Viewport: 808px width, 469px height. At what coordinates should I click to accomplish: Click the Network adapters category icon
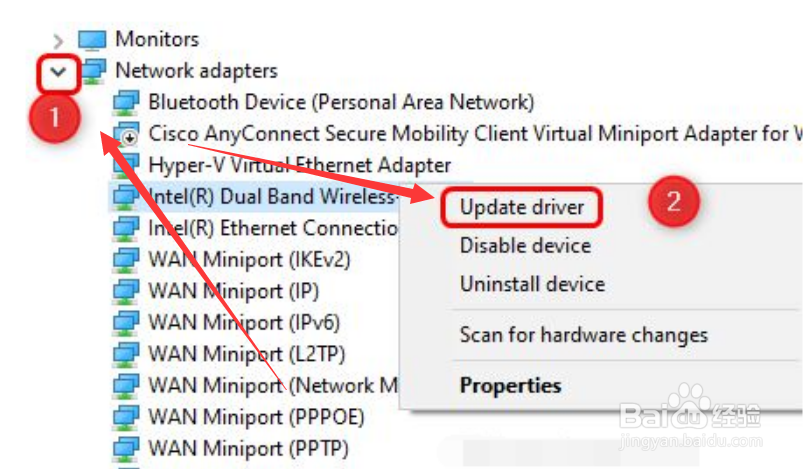pyautogui.click(x=92, y=71)
